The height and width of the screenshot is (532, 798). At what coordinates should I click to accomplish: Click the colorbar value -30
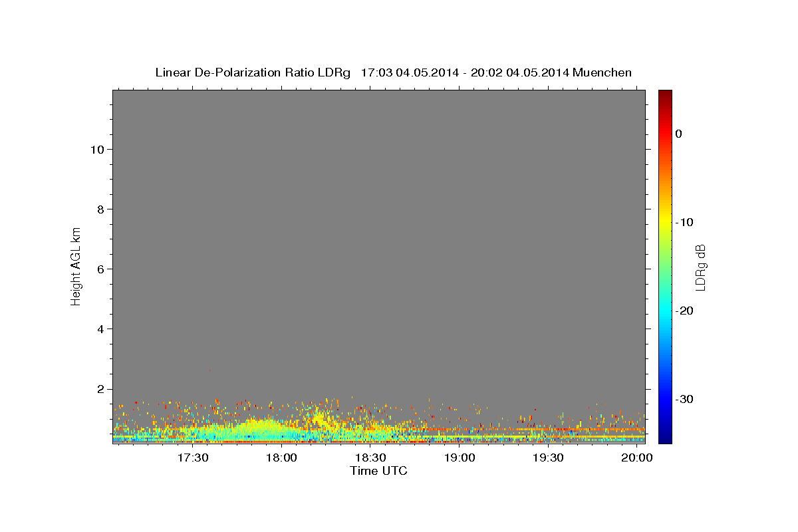[685, 399]
